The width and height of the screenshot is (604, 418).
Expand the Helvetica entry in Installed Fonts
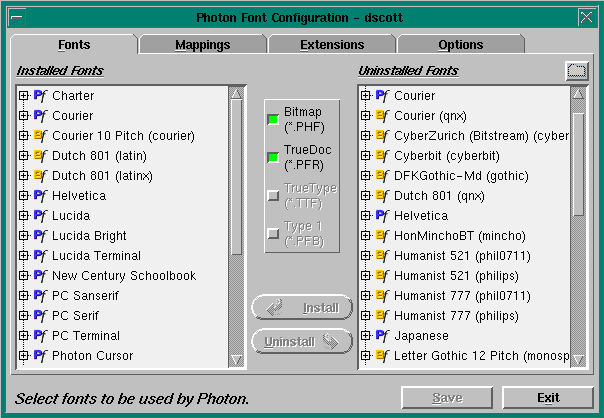coord(23,196)
